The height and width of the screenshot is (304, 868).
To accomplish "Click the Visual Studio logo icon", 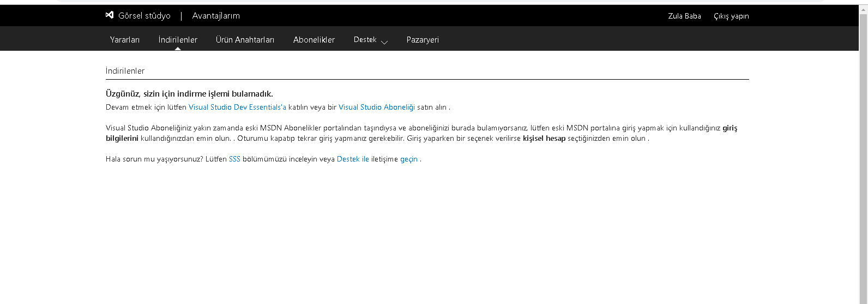I will 110,15.
